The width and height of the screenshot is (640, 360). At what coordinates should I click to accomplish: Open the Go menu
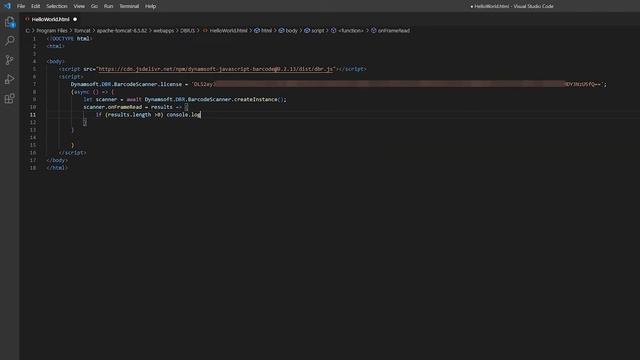tap(94, 6)
